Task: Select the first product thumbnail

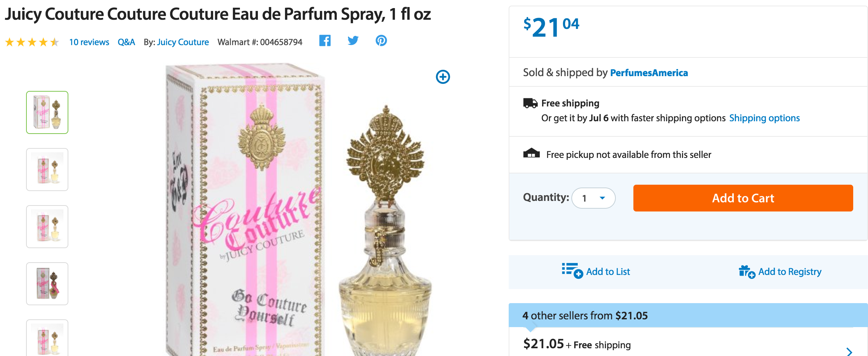Action: click(47, 112)
